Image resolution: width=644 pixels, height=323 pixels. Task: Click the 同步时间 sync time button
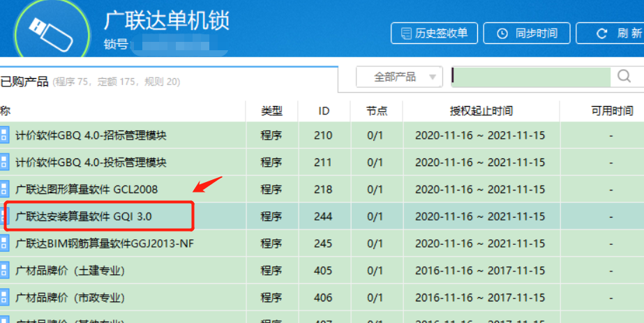click(527, 33)
